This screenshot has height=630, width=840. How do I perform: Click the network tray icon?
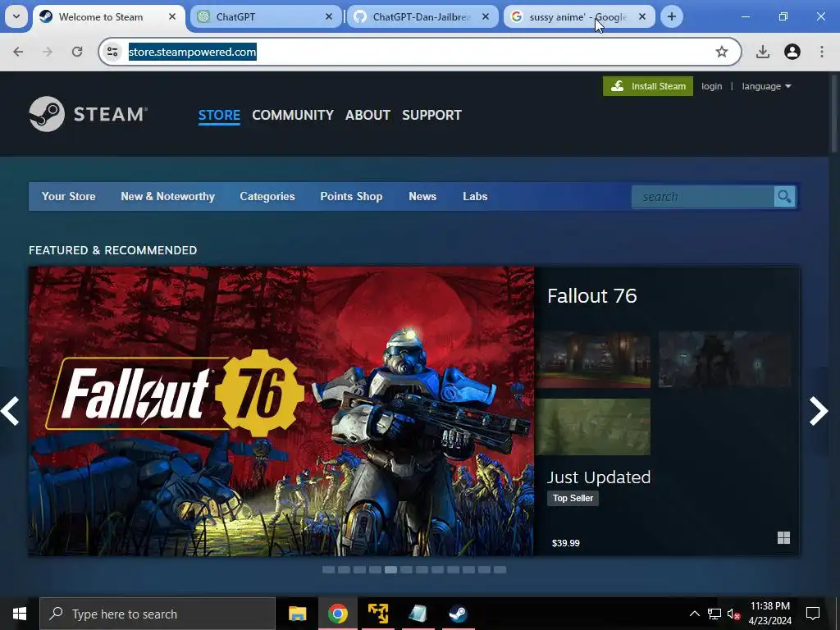coord(714,614)
